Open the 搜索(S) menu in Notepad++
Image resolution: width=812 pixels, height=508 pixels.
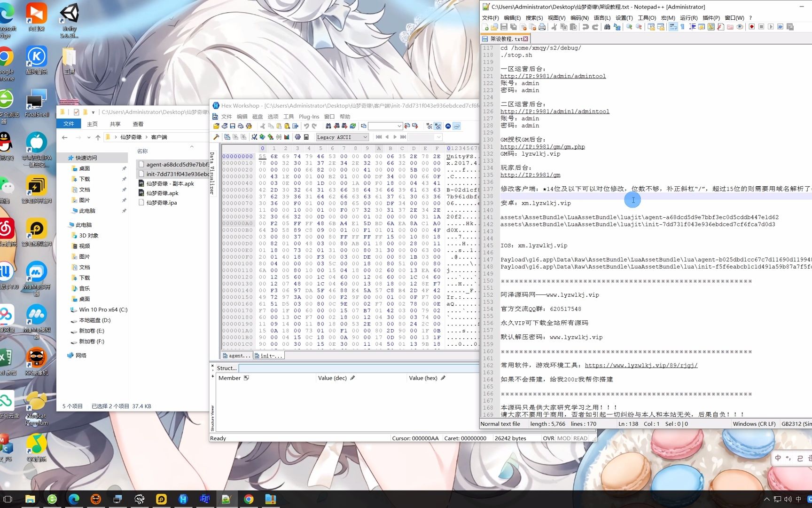pos(534,18)
